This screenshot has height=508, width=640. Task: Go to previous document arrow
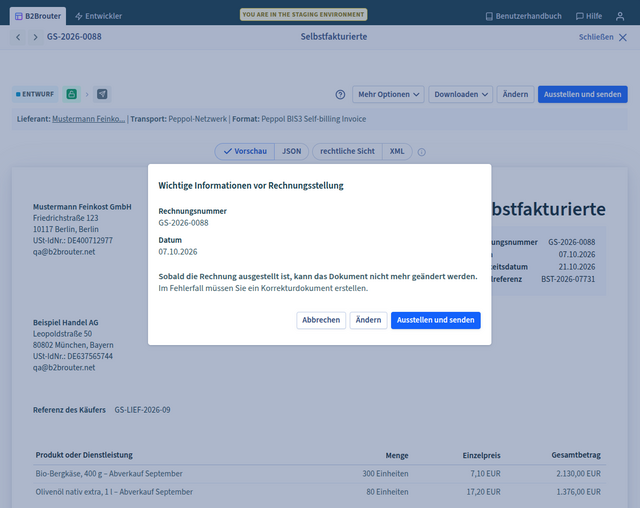18,37
